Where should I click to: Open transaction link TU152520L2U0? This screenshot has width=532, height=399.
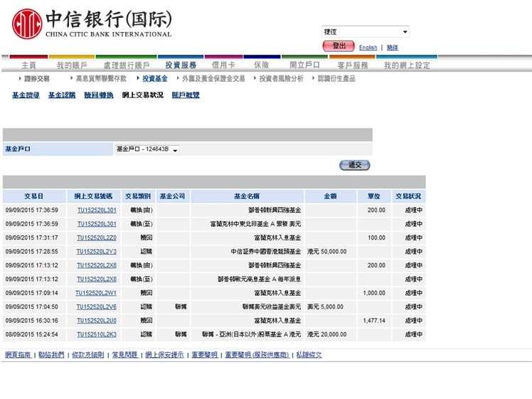point(97,321)
